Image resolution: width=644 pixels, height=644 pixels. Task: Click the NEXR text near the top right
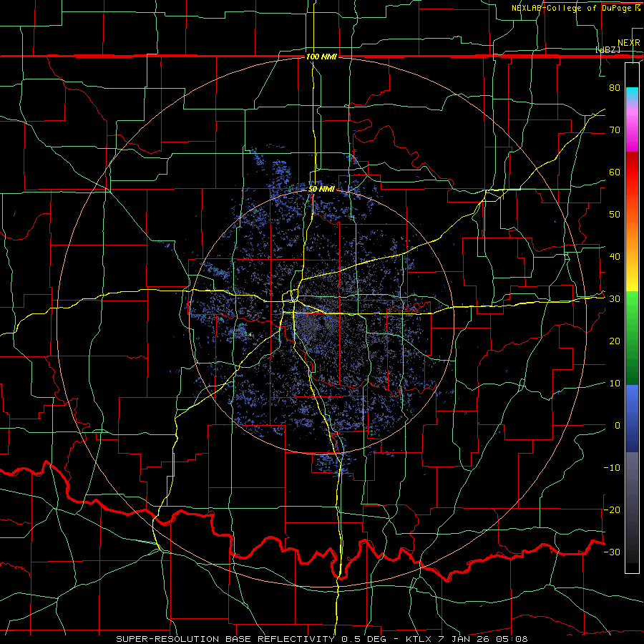pyautogui.click(x=629, y=43)
